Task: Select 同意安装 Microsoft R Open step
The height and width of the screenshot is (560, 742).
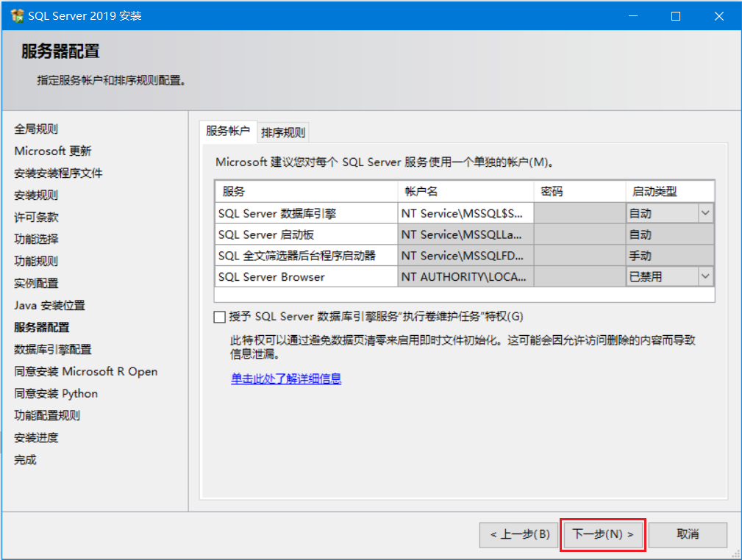Action: click(85, 371)
